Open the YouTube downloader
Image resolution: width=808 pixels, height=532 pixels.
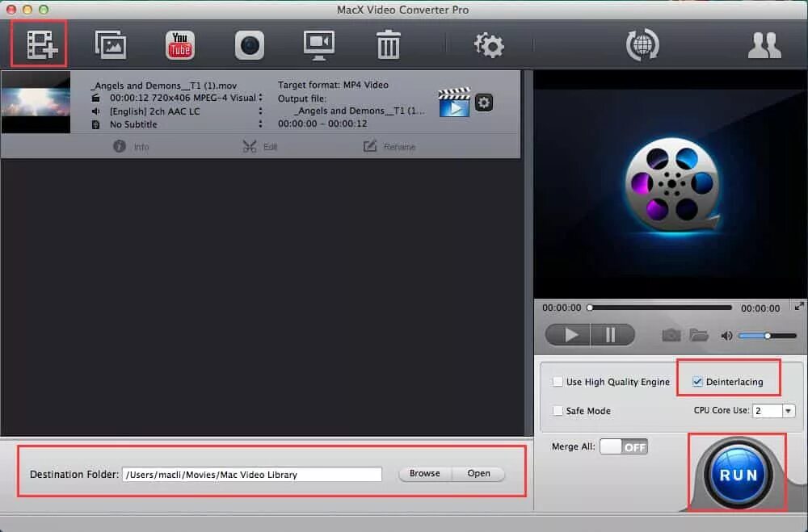[180, 45]
